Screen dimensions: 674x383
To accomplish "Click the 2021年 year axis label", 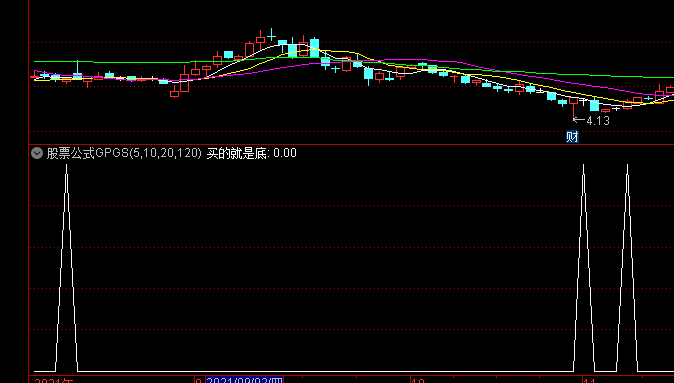I will pyautogui.click(x=54, y=380).
